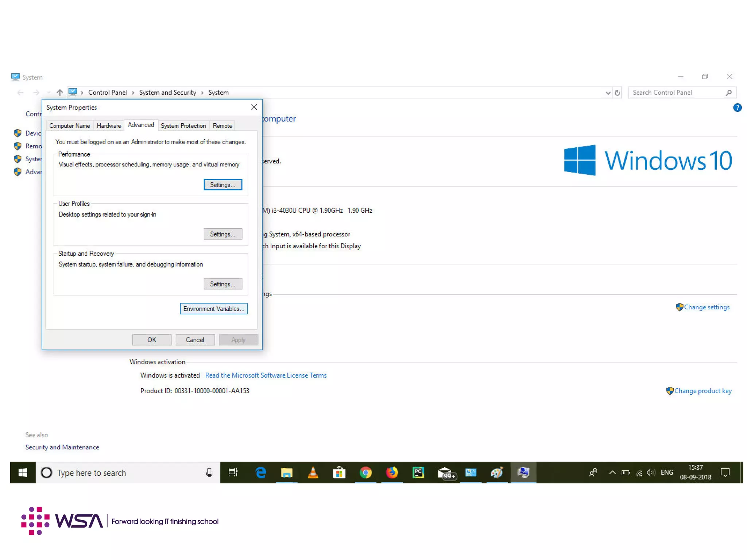747x560 pixels.
Task: Click the Cortana circle icon
Action: click(x=46, y=472)
